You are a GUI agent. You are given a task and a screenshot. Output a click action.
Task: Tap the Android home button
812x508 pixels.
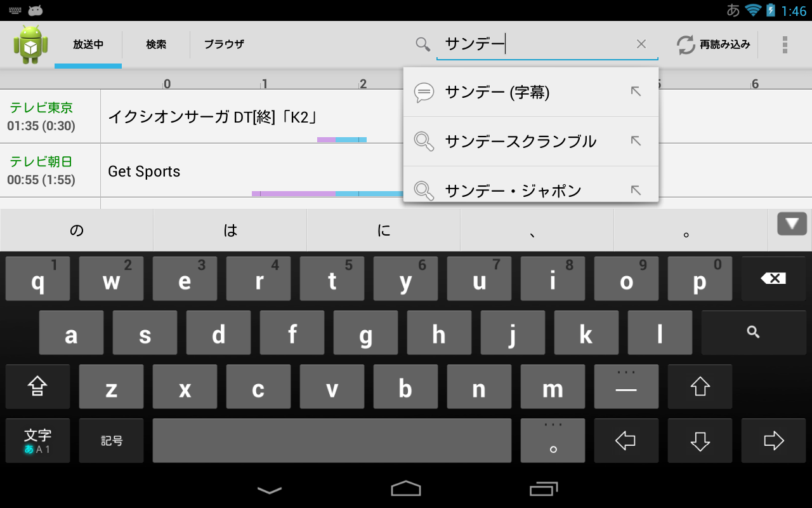[x=406, y=488]
